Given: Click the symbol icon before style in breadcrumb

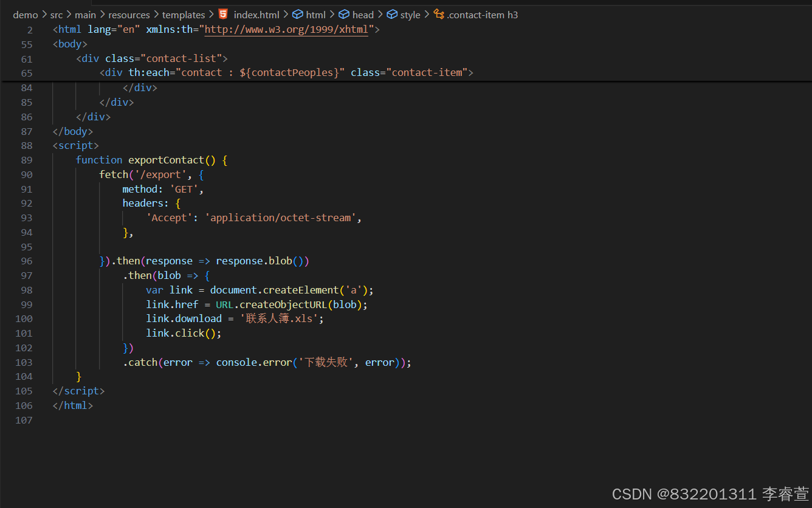Looking at the screenshot, I should [x=391, y=14].
